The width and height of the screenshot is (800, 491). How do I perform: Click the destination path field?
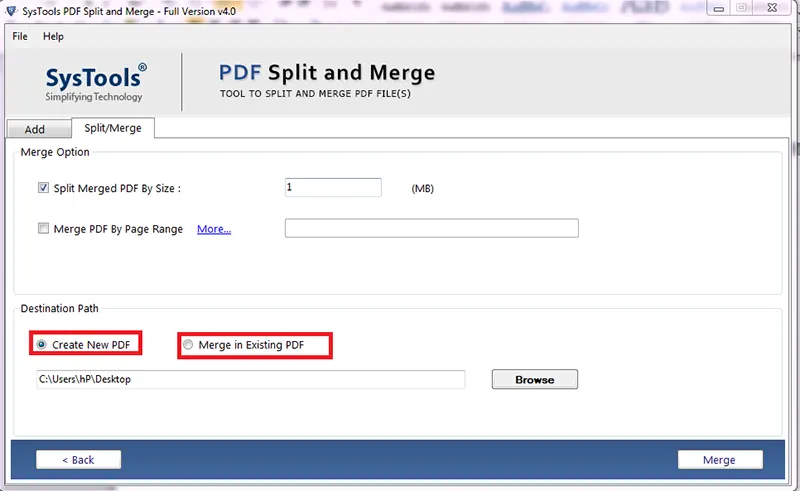coord(251,379)
